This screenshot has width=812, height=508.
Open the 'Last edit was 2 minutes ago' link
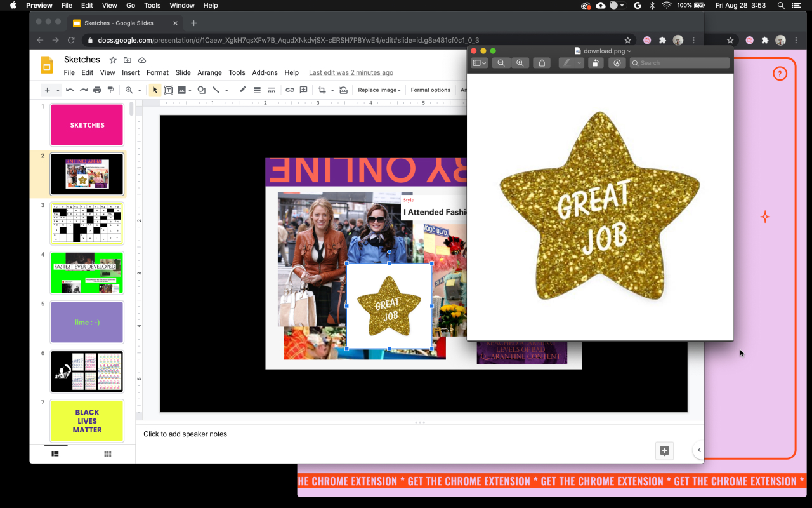(x=351, y=73)
